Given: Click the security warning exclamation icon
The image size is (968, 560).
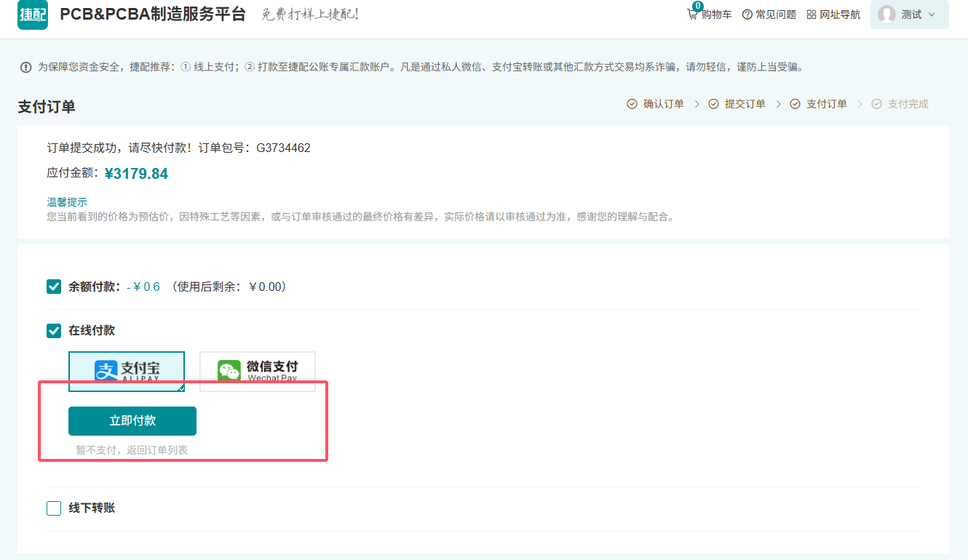Looking at the screenshot, I should coord(26,68).
